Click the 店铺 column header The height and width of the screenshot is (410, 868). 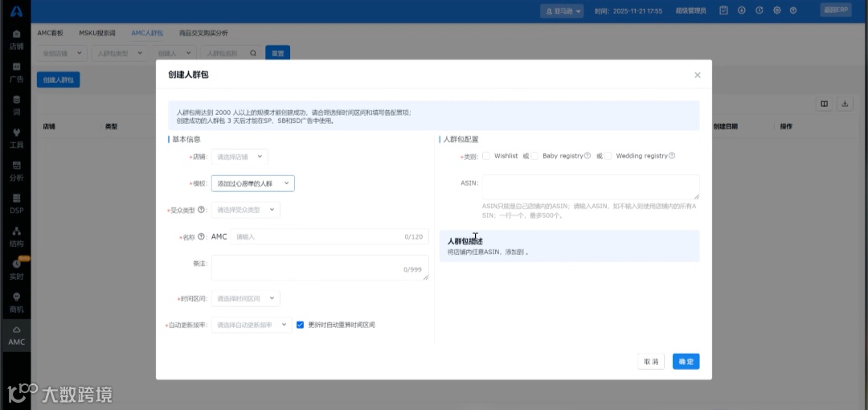tap(49, 127)
